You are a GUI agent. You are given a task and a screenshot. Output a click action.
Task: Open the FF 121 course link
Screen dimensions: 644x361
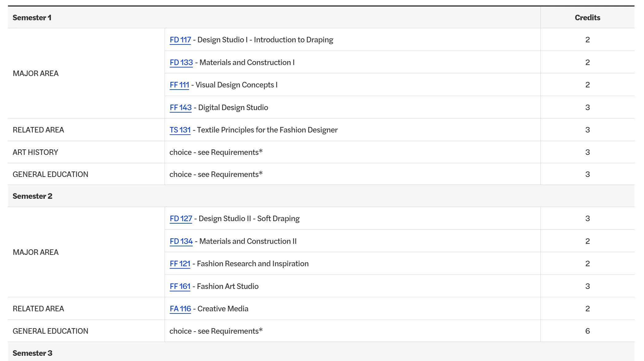(x=180, y=264)
